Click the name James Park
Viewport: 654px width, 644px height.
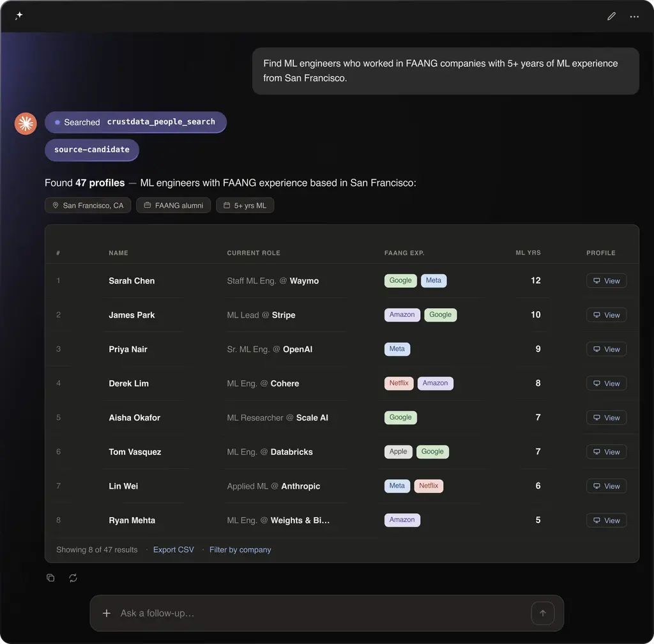coord(132,315)
